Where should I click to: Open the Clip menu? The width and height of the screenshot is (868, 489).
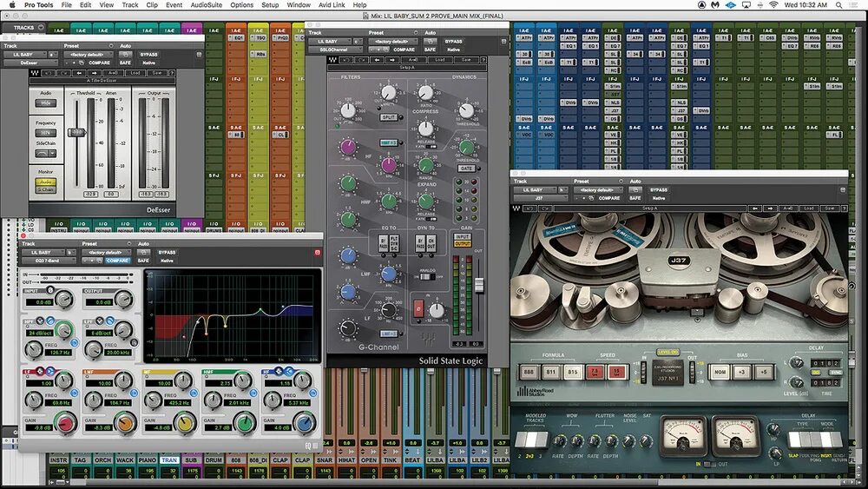[152, 5]
